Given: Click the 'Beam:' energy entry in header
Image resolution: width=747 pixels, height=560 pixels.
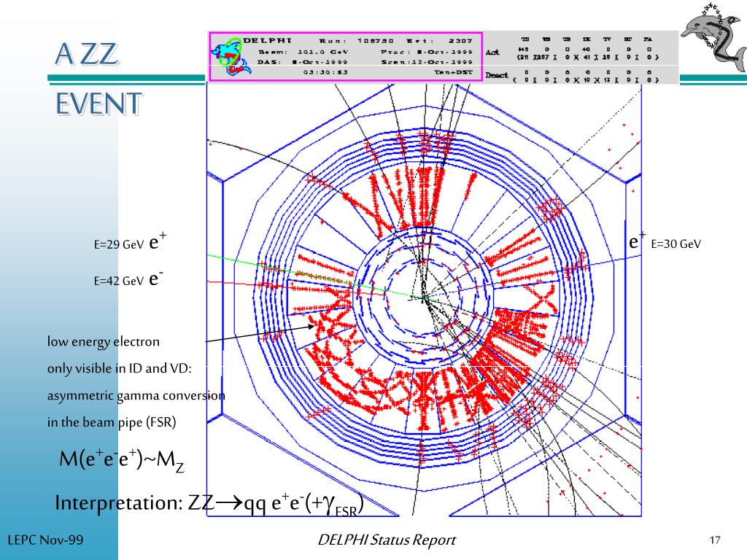Looking at the screenshot, I should click(x=303, y=52).
